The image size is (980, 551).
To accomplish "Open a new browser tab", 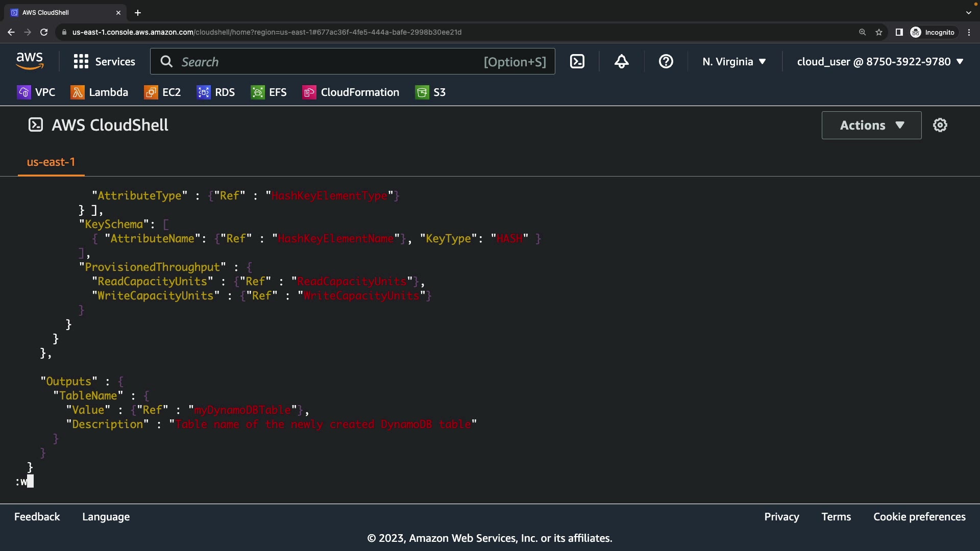I will tap(138, 13).
